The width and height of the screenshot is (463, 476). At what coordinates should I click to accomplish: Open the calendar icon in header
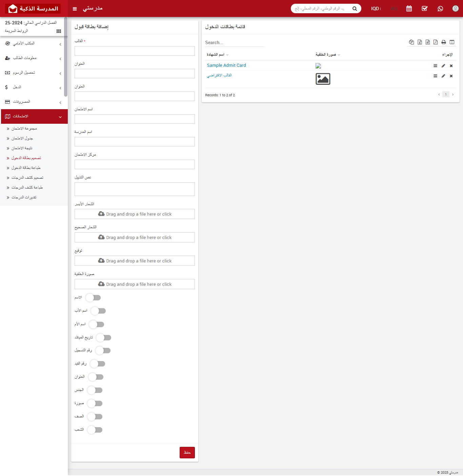pos(409,8)
